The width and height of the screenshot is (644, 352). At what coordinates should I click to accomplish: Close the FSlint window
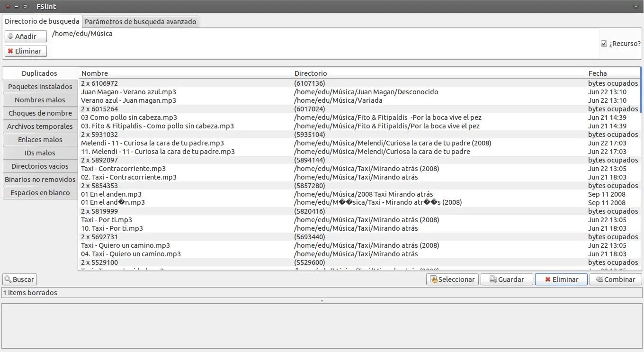click(8, 7)
